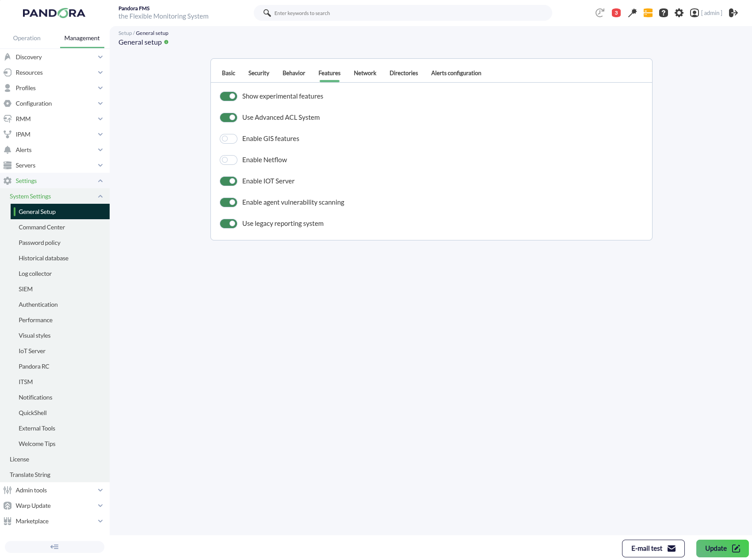
Task: Toggle Use legacy reporting system switch
Action: coord(229,224)
